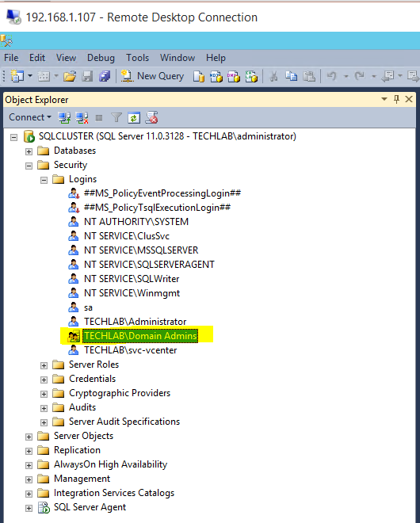Select the TECHLAB\svc-vcenter login

(x=131, y=350)
